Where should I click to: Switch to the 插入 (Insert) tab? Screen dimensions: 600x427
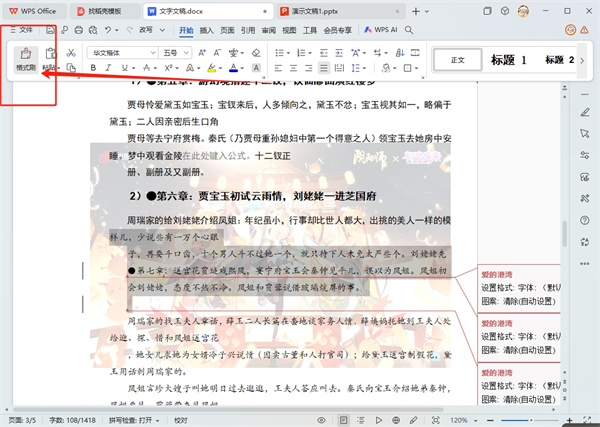(206, 30)
